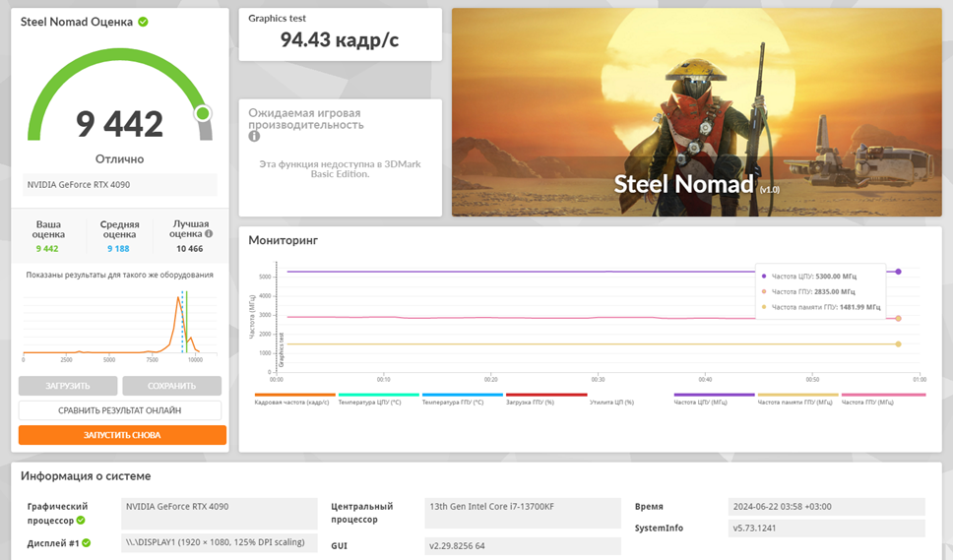The height and width of the screenshot is (560, 953).
Task: Click the GUI version v2.29.8256 64
Action: click(523, 545)
